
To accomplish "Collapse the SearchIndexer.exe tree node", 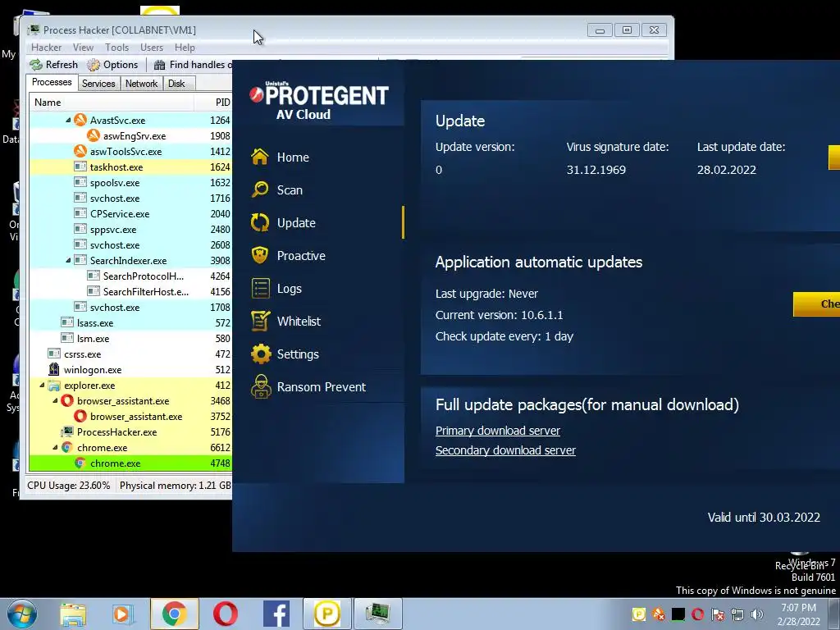I will (68, 260).
